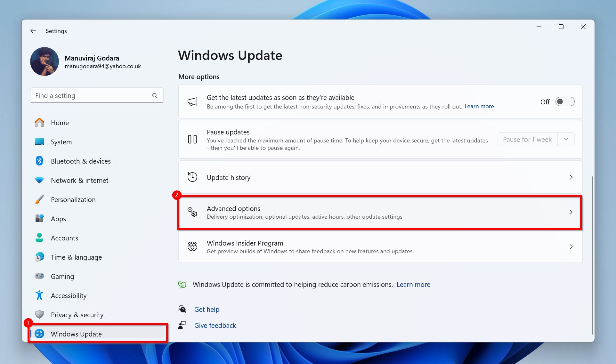Open Personalization settings
616x364 pixels.
[x=97, y=199]
